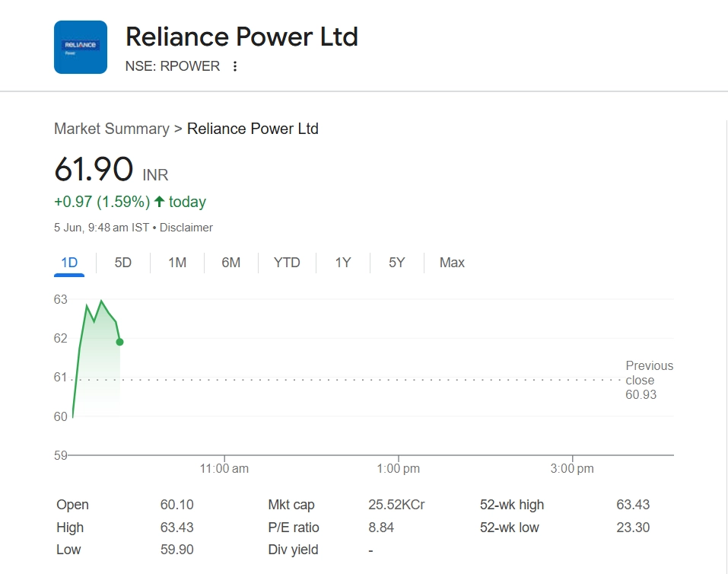The width and height of the screenshot is (728, 574).
Task: Open the Market Summary breadcrumb link
Action: click(111, 129)
